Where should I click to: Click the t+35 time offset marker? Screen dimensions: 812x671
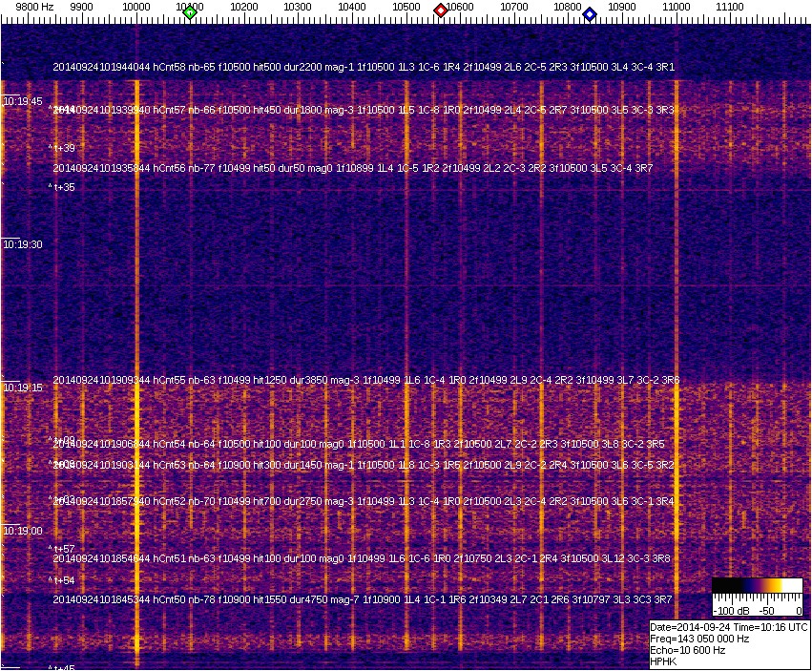click(62, 188)
